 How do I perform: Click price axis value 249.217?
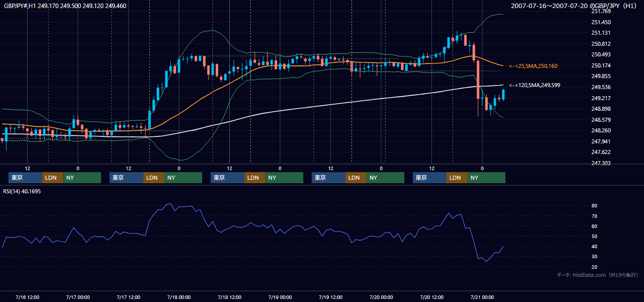click(x=601, y=98)
